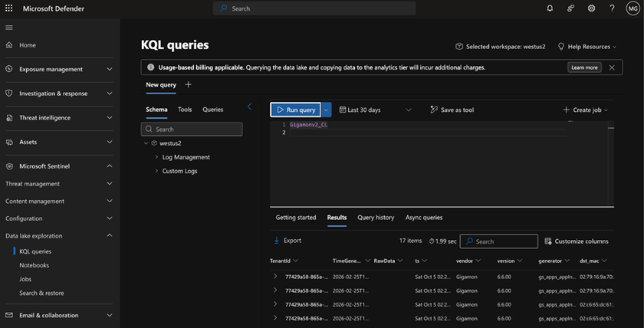Image resolution: width=644 pixels, height=328 pixels.
Task: Expand Exposure management section
Action: 109,69
